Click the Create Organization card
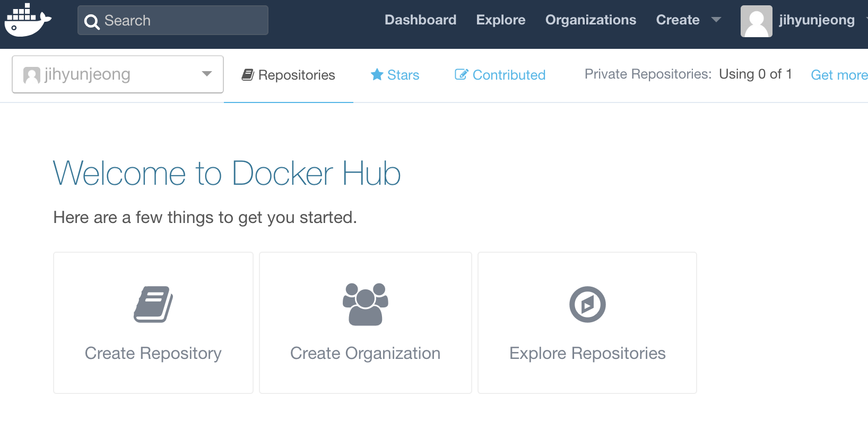868x429 pixels. 366,323
